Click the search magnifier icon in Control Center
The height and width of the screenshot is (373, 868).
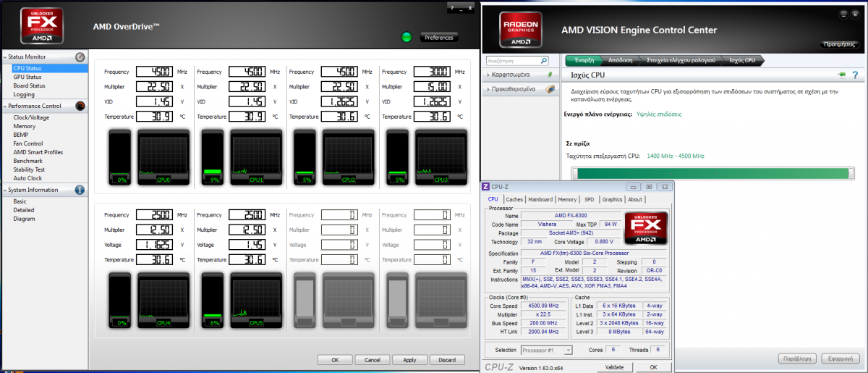coord(544,61)
